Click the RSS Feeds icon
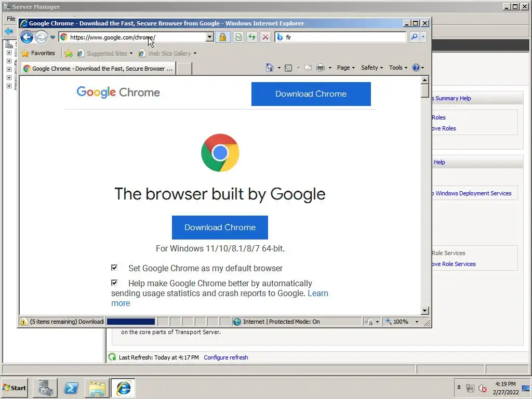 [288, 68]
